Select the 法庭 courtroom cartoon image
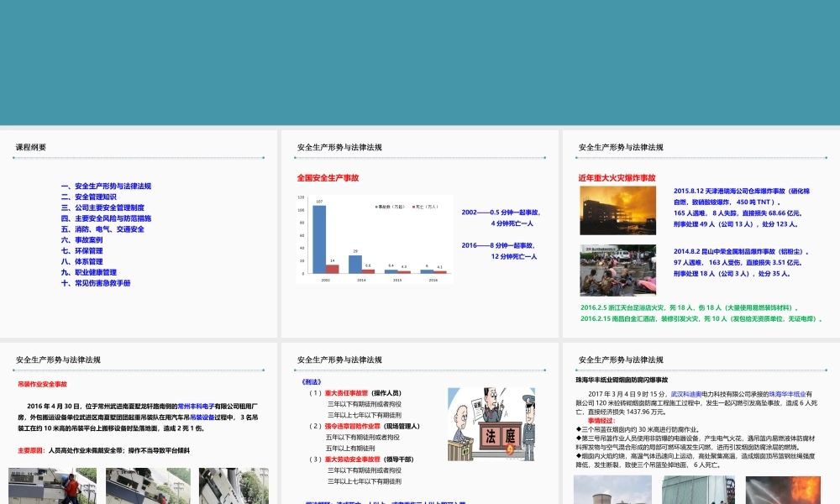Viewport: 840px width, 504px height. pyautogui.click(x=491, y=424)
